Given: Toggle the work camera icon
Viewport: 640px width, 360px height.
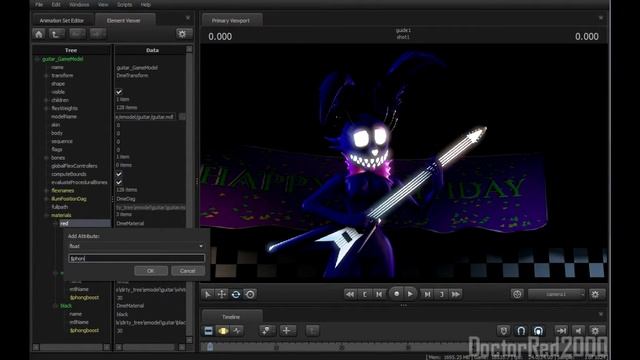Looking at the screenshot, I should 517,294.
